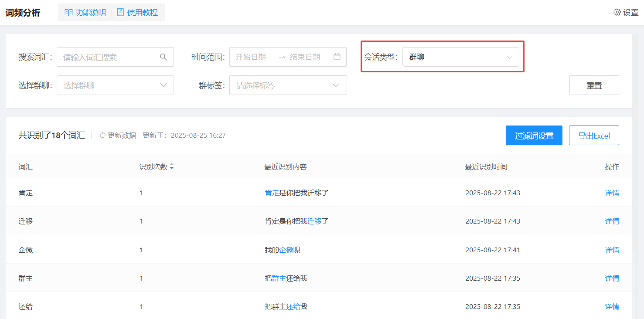
Task: View 详情 for the 群主 row
Action: pos(612,278)
